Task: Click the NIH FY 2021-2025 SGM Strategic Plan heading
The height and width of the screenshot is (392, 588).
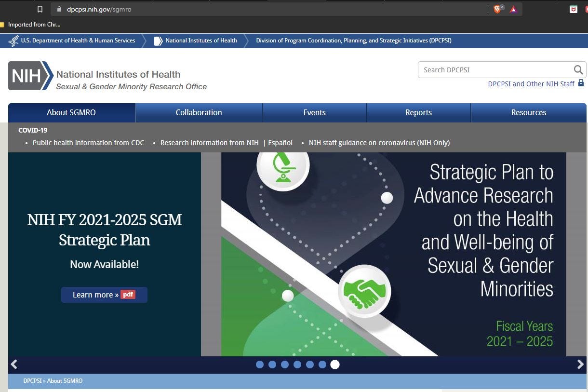Action: 105,230
